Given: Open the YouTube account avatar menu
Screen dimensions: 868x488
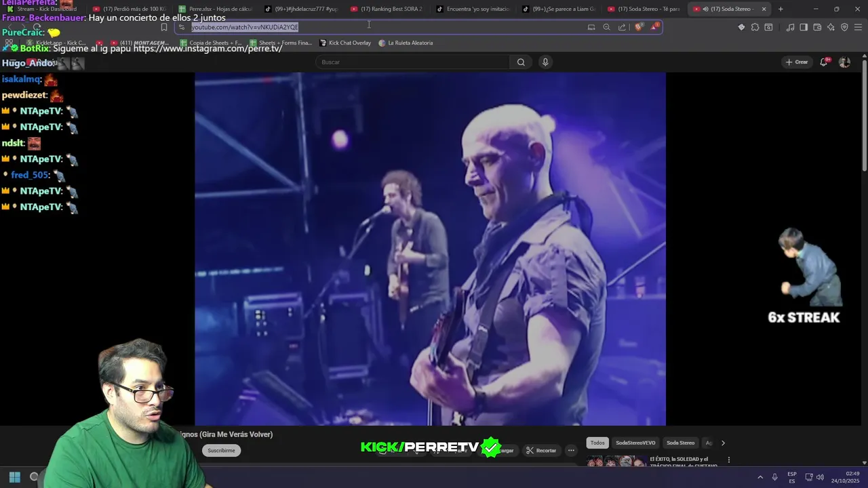Looking at the screenshot, I should coord(844,62).
